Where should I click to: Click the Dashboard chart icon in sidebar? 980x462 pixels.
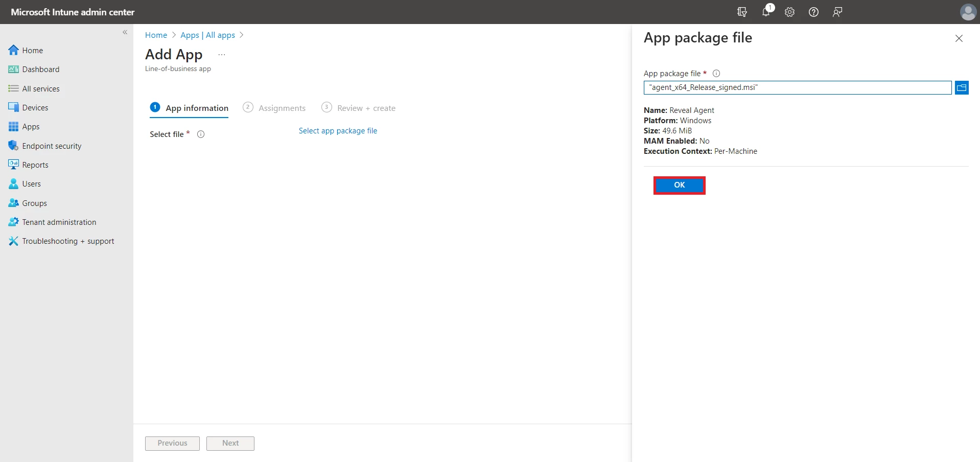point(14,69)
